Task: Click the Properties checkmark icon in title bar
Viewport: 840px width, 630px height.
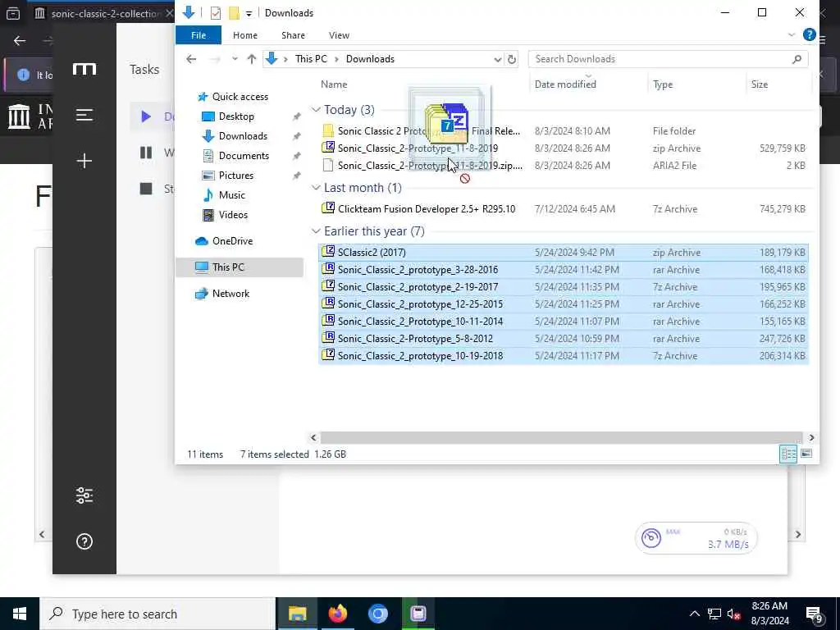Action: (x=216, y=13)
